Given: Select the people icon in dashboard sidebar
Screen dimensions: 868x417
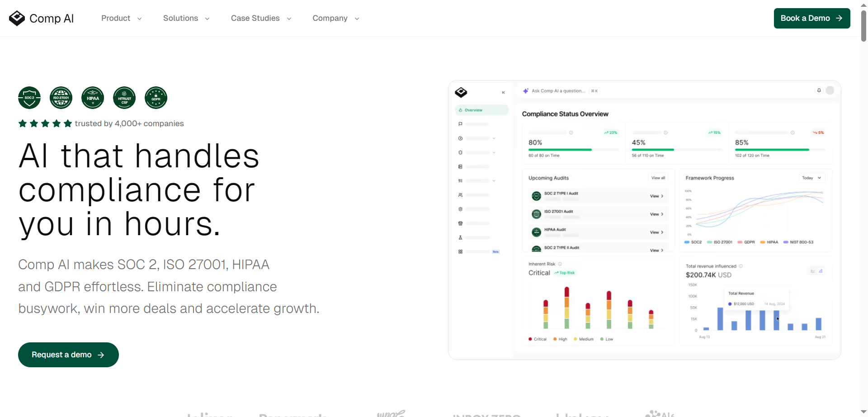Looking at the screenshot, I should pyautogui.click(x=460, y=195).
